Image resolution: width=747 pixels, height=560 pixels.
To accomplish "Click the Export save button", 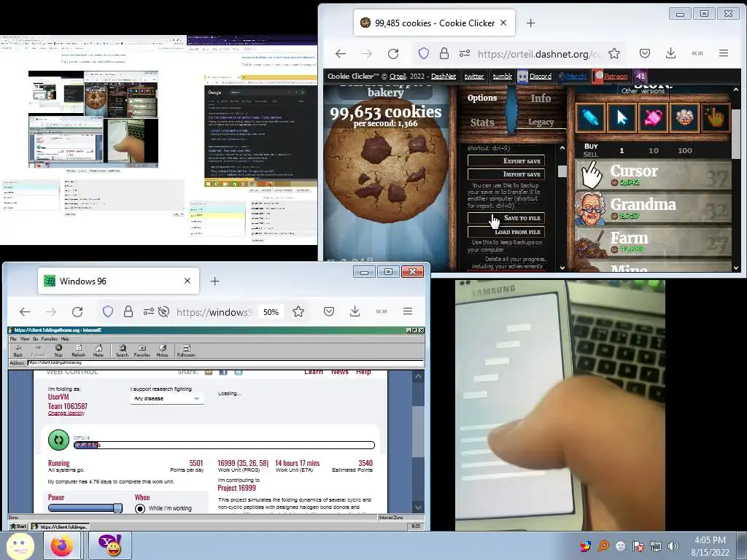I will pos(506,161).
